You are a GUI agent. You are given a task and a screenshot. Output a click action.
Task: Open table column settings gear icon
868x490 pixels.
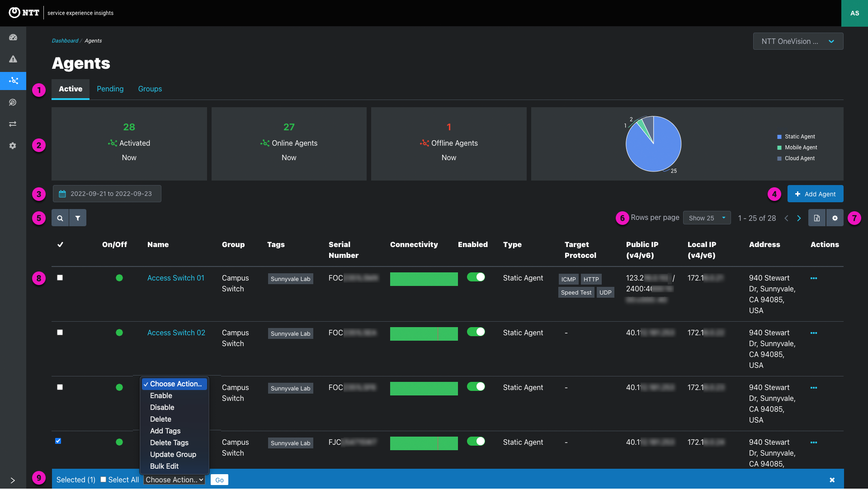point(835,218)
